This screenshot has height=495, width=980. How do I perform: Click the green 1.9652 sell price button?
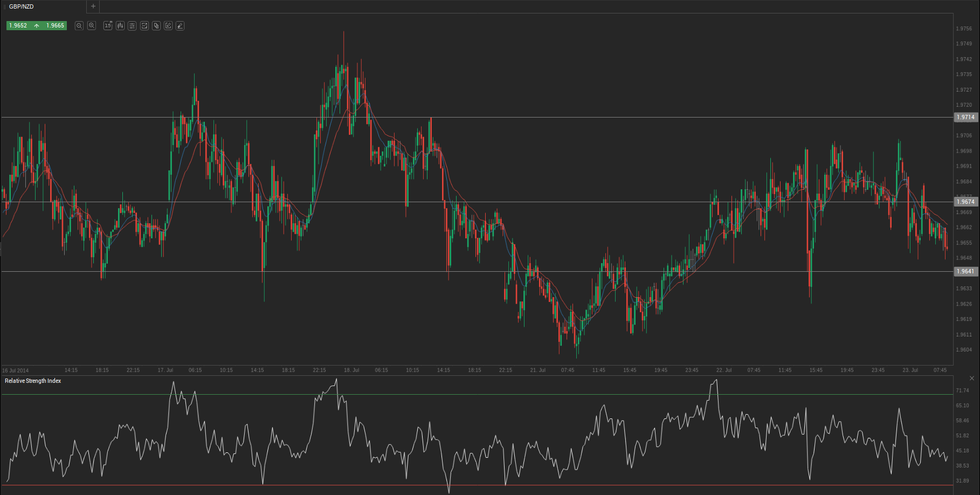coord(18,26)
